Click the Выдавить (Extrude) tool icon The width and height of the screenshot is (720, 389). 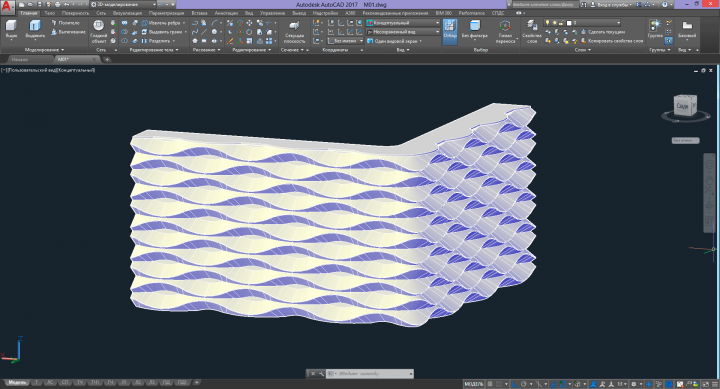[35, 28]
